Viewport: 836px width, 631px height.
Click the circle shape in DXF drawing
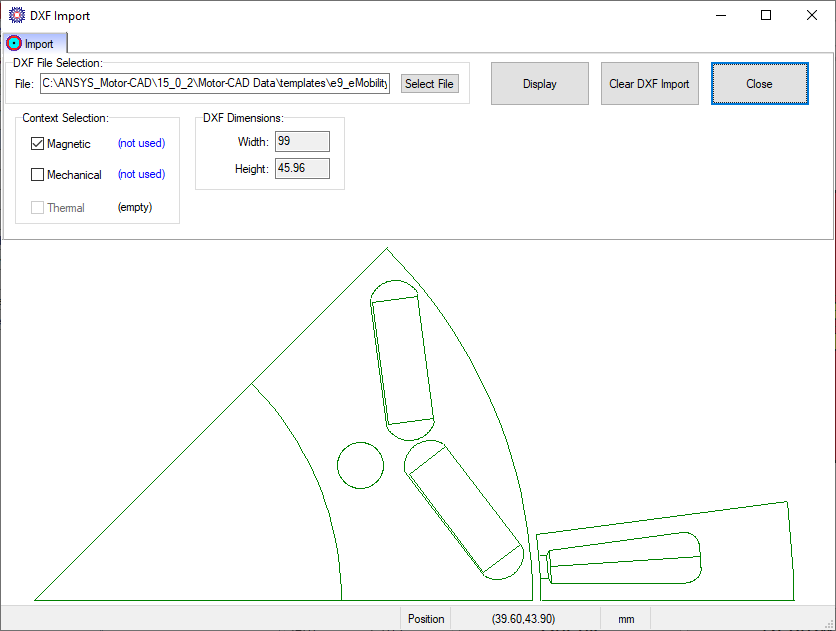pyautogui.click(x=360, y=465)
